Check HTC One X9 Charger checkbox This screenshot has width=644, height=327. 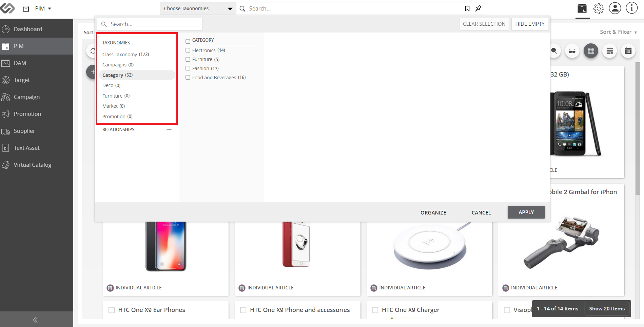375,310
